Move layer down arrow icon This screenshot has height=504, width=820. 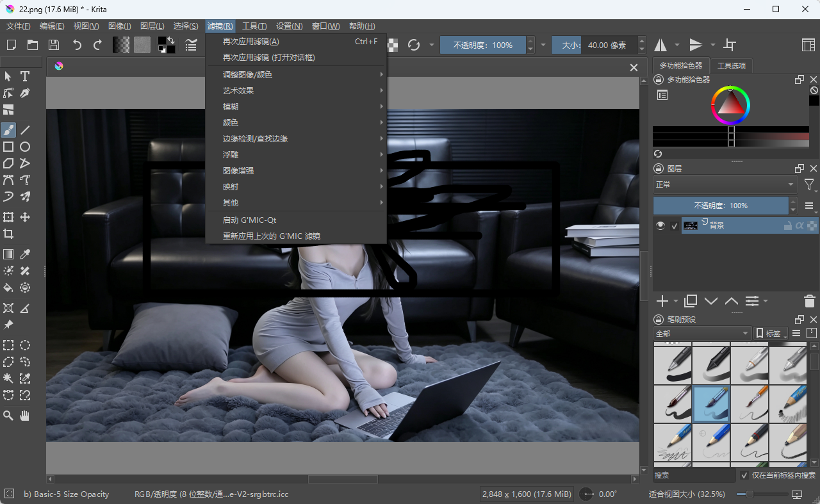[x=711, y=301]
